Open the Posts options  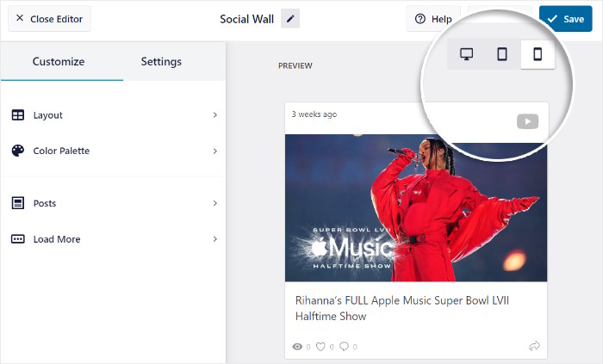click(x=113, y=203)
